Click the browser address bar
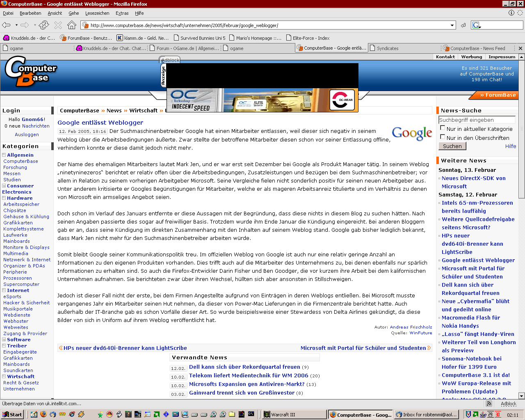 [x=269, y=25]
